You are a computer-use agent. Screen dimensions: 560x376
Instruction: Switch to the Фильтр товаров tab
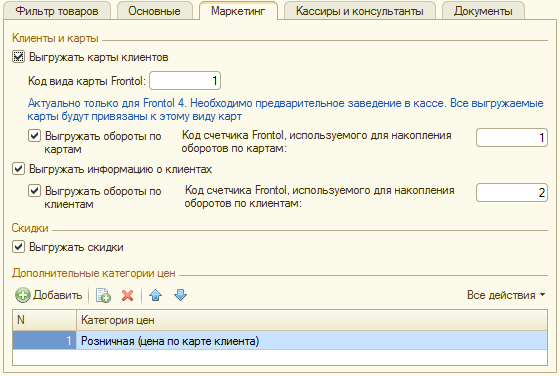point(57,11)
